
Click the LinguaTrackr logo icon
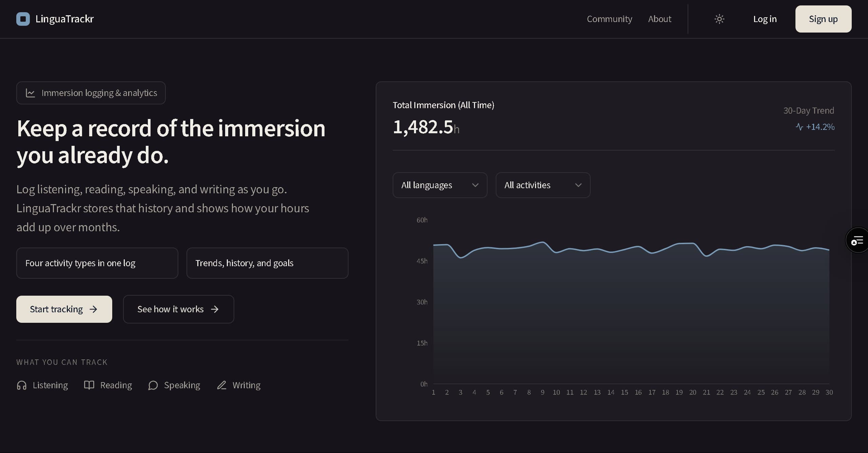(23, 19)
